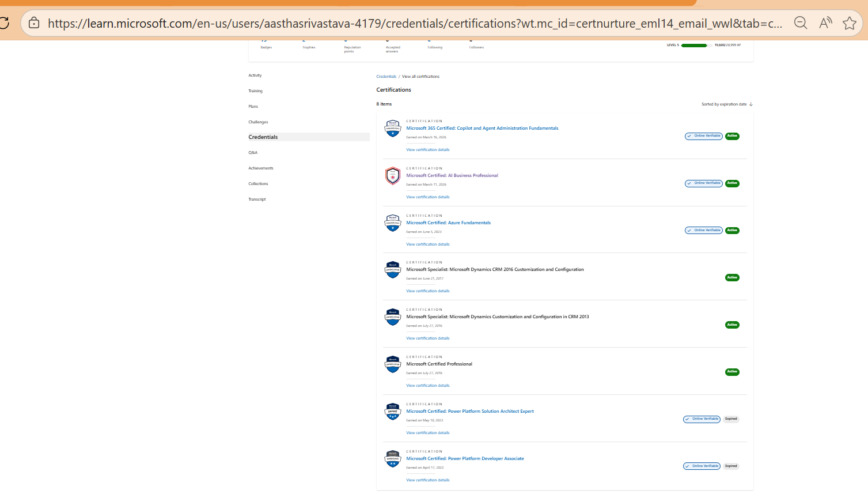View certification details for Microsoft Certified Professional
The width and height of the screenshot is (868, 501).
pos(428,386)
